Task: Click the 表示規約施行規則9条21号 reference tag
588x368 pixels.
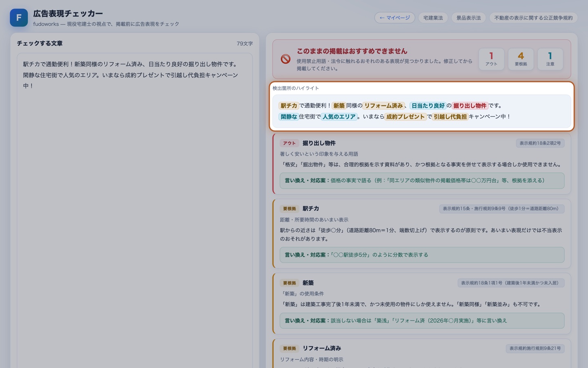Action: pos(535,348)
